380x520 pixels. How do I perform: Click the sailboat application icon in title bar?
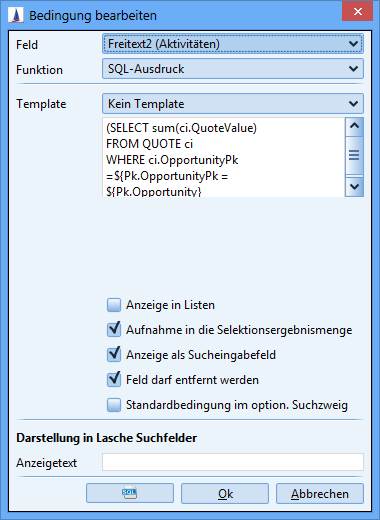[15, 15]
